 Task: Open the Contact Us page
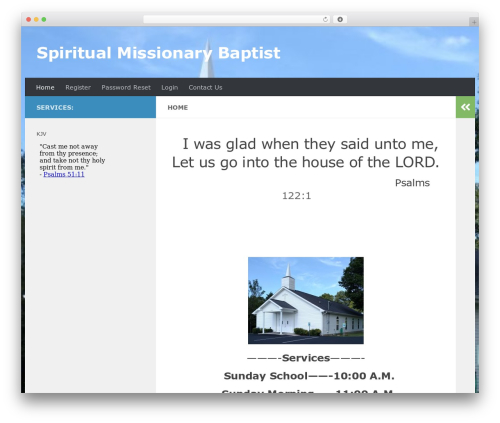click(205, 87)
